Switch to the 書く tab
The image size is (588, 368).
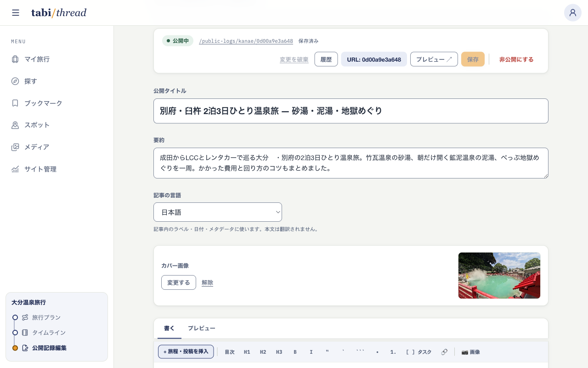click(x=170, y=328)
